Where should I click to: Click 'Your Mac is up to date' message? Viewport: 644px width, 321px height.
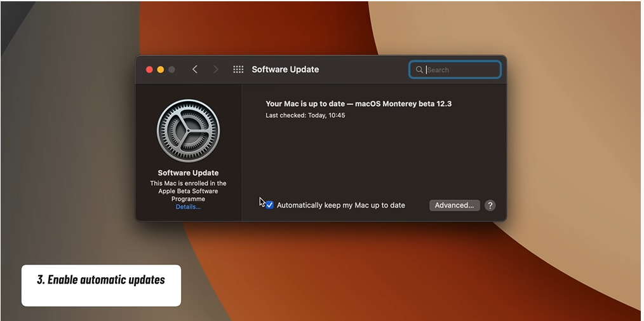pyautogui.click(x=359, y=104)
